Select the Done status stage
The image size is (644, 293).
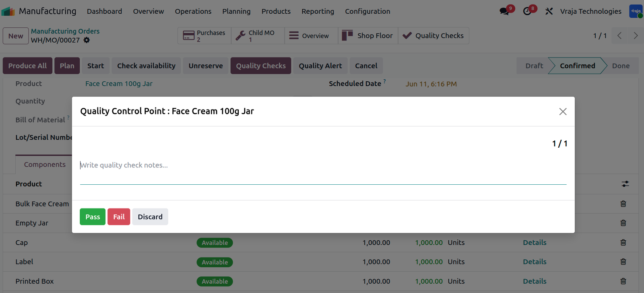pyautogui.click(x=621, y=66)
